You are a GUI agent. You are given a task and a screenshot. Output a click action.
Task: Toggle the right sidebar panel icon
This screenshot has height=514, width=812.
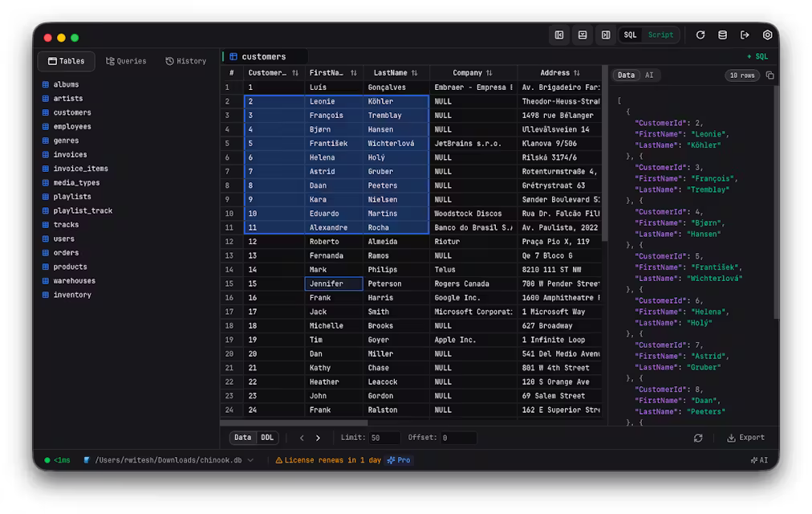(x=605, y=35)
